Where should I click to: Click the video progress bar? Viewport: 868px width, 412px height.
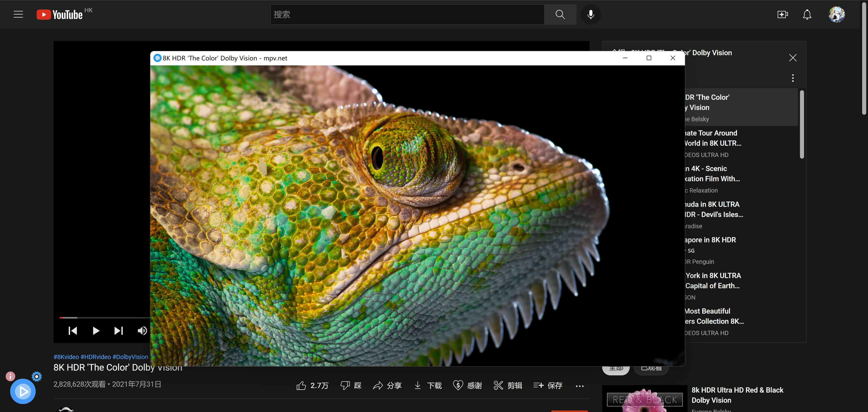[104, 318]
